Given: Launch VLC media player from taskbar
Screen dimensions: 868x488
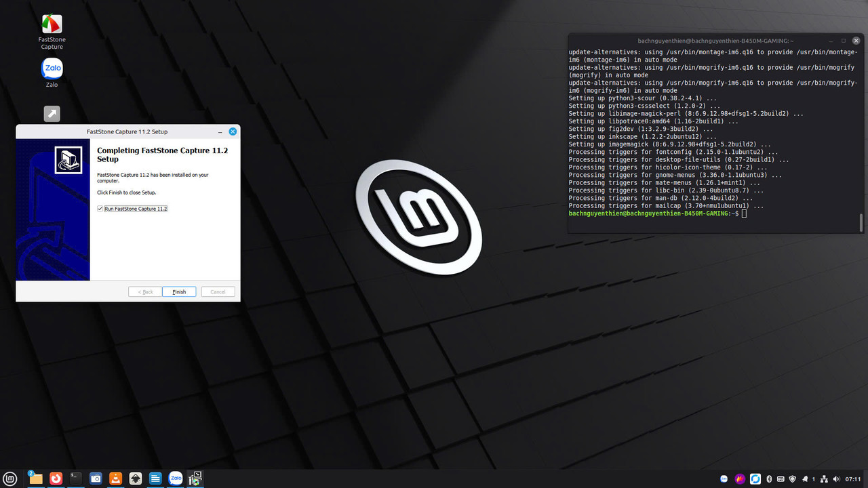Looking at the screenshot, I should [116, 479].
